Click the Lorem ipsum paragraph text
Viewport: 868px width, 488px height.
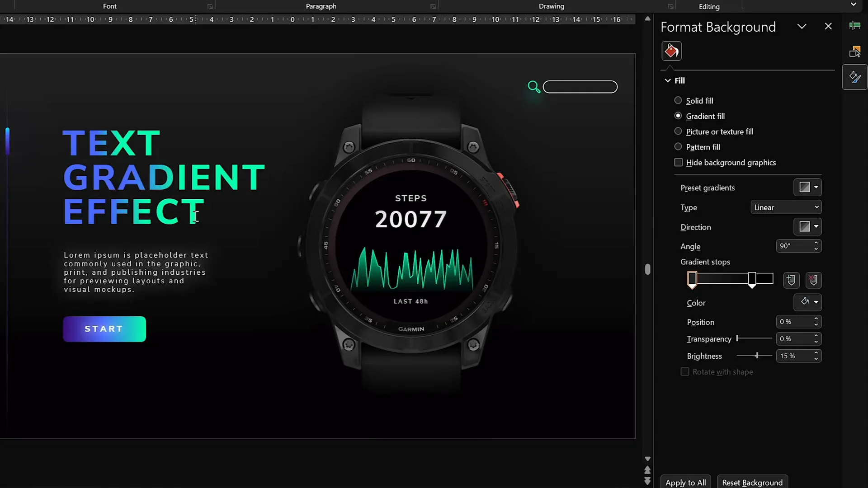pyautogui.click(x=136, y=272)
